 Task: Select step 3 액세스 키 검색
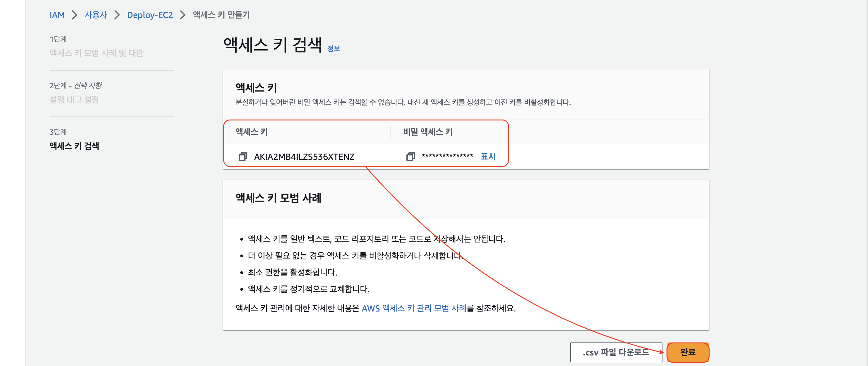click(74, 146)
